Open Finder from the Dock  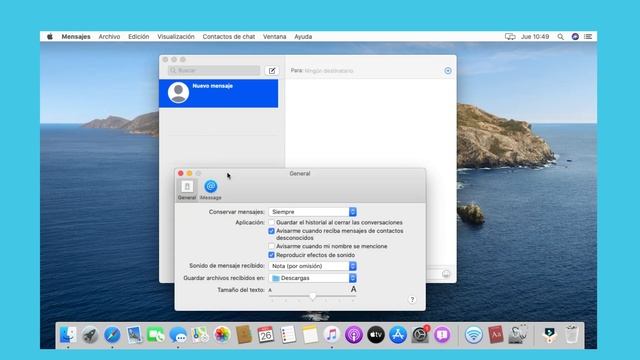[68, 335]
